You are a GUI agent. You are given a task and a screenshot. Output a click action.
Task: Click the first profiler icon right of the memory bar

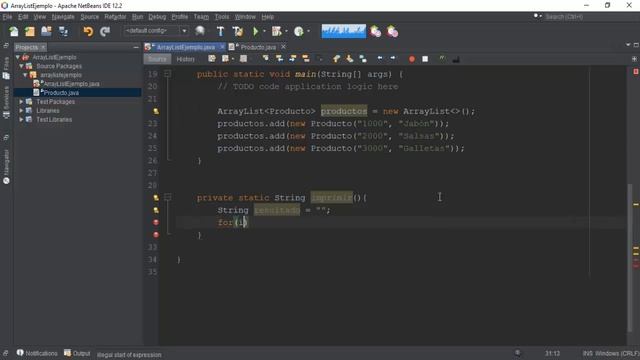click(376, 31)
